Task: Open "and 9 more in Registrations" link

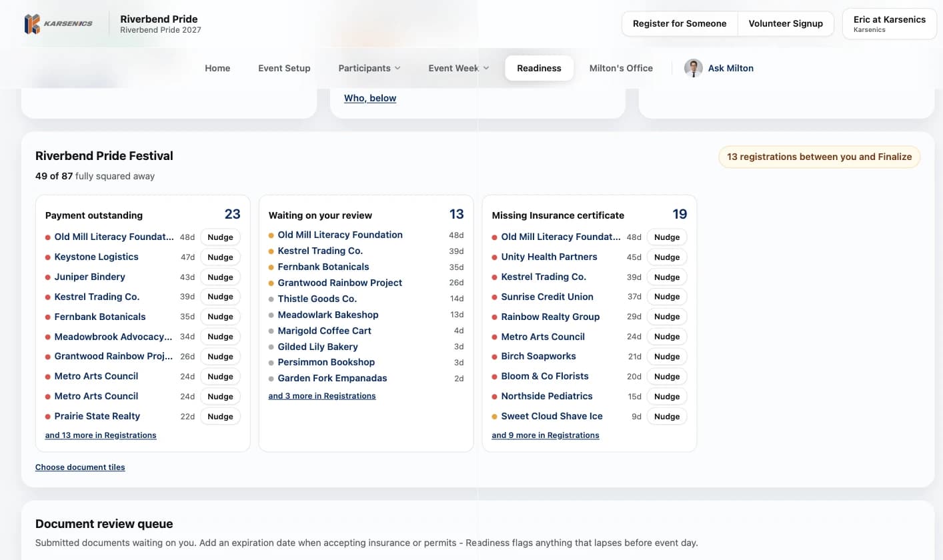Action: coord(546,435)
